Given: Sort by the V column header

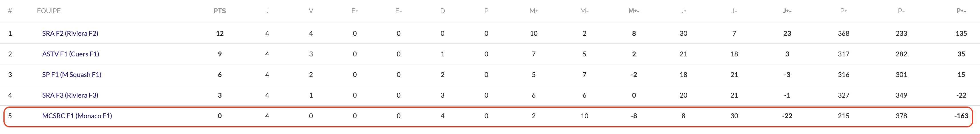Looking at the screenshot, I should point(311,11).
